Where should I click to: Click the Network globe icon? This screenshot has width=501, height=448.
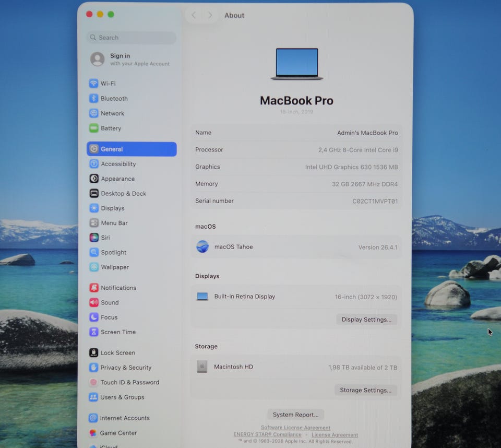click(93, 113)
